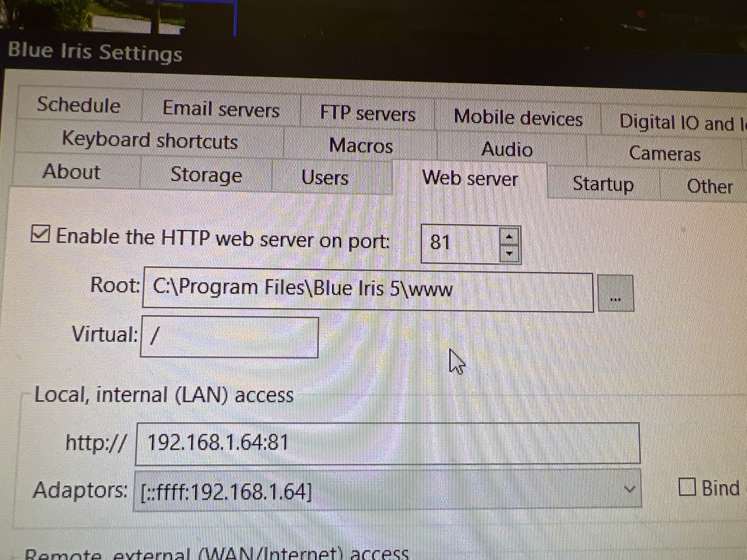Viewport: 747px width, 560px height.
Task: Switch to the Startup tab
Action: [x=603, y=184]
